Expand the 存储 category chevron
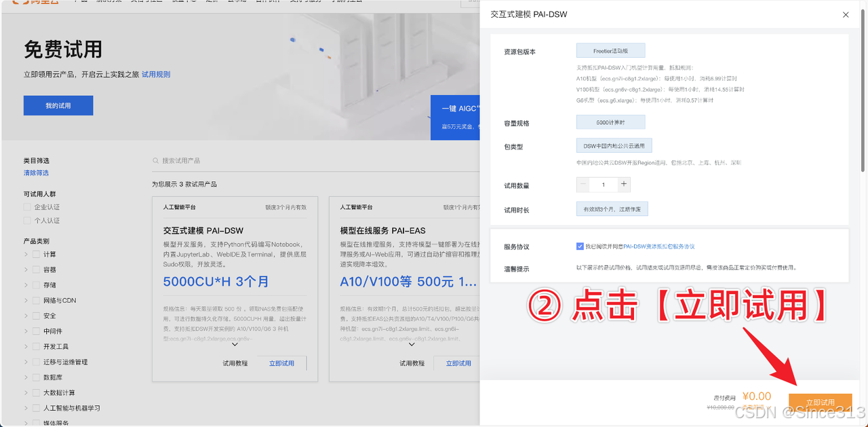This screenshot has width=868, height=427. coord(26,285)
